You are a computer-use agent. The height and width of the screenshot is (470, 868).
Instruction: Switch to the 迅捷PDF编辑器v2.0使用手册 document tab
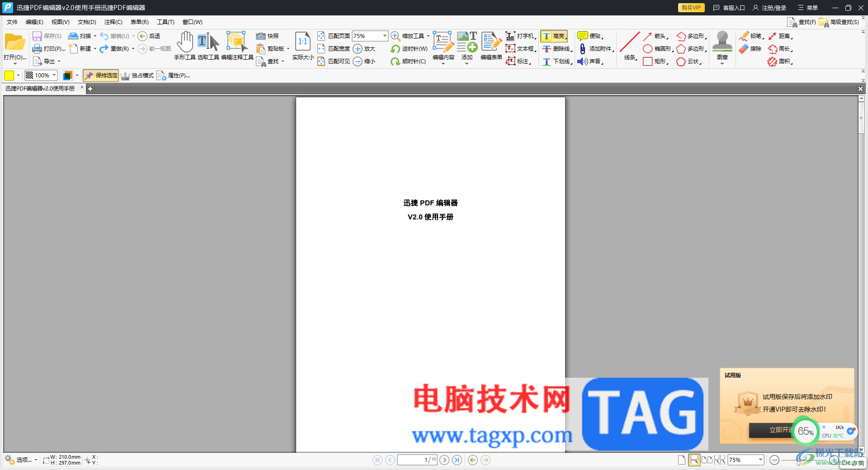point(40,89)
